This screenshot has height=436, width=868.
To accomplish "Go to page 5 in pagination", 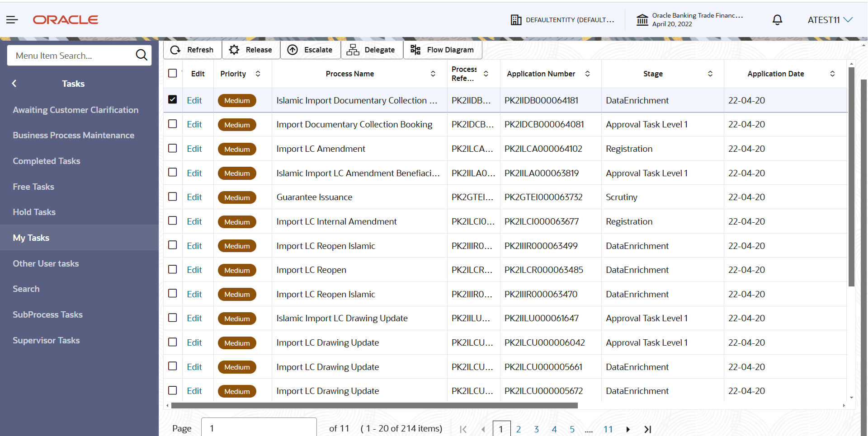I will [572, 429].
